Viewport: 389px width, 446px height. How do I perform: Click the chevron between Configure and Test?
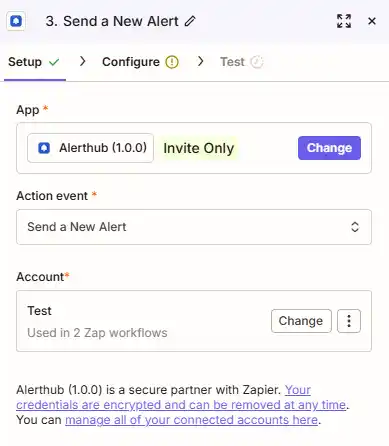pos(200,61)
